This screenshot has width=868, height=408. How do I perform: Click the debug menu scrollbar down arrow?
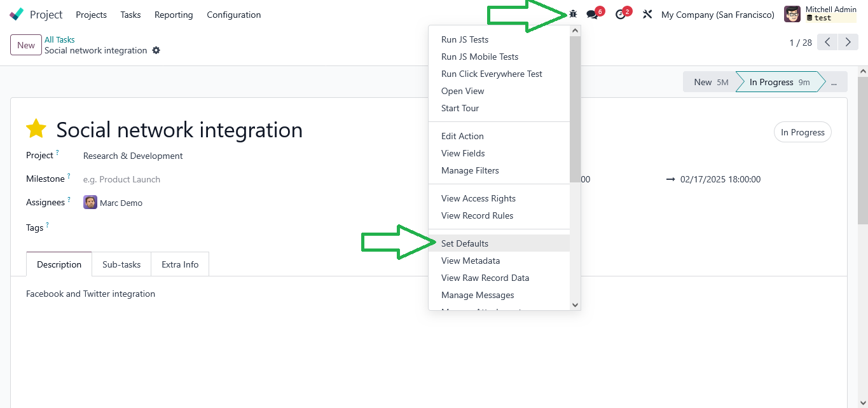pyautogui.click(x=575, y=305)
